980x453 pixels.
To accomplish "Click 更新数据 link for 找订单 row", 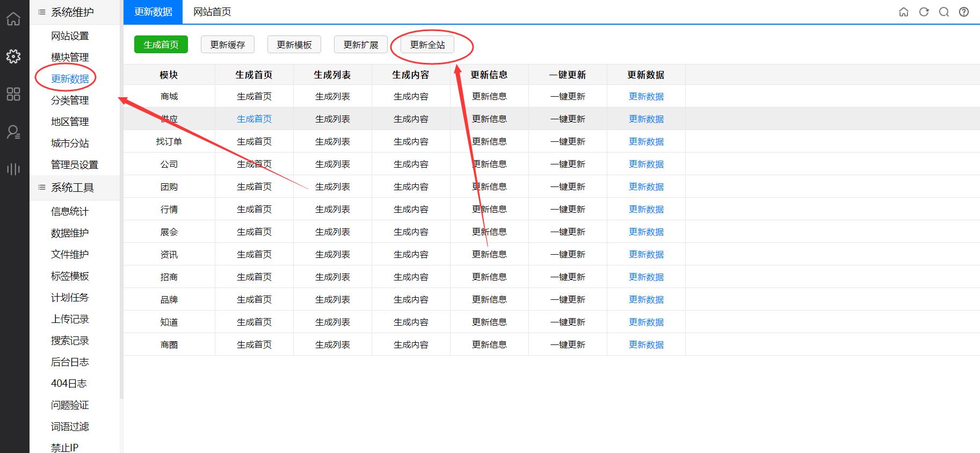I will pyautogui.click(x=646, y=142).
